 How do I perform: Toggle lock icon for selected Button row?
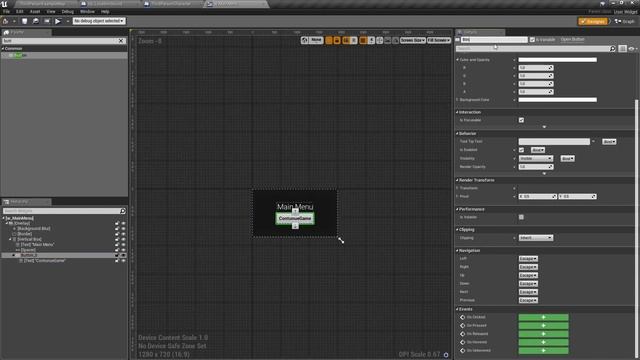coord(117,255)
